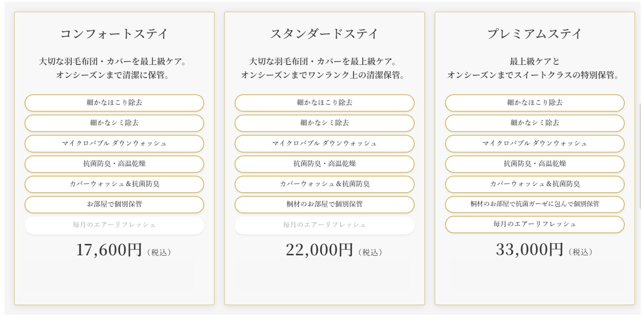
Task: Click the コンフォートステイ plan title
Action: [x=114, y=34]
